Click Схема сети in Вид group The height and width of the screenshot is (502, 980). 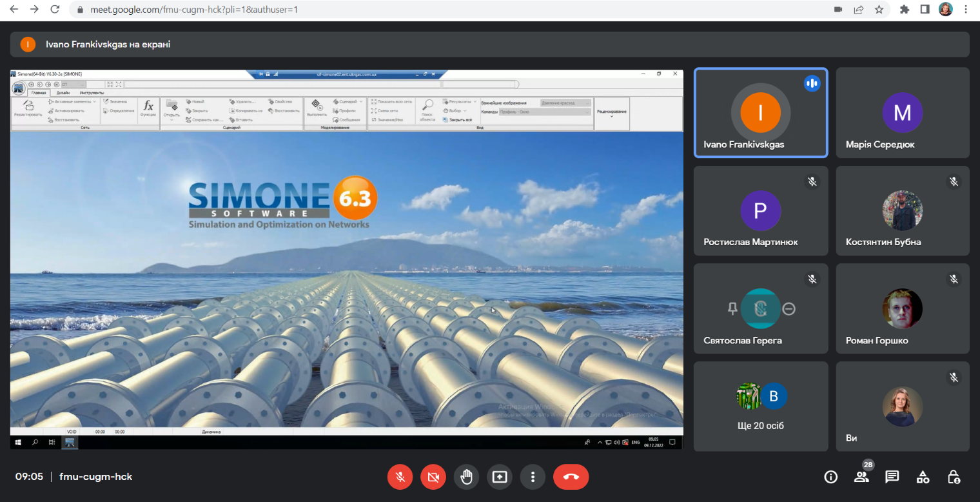(384, 110)
